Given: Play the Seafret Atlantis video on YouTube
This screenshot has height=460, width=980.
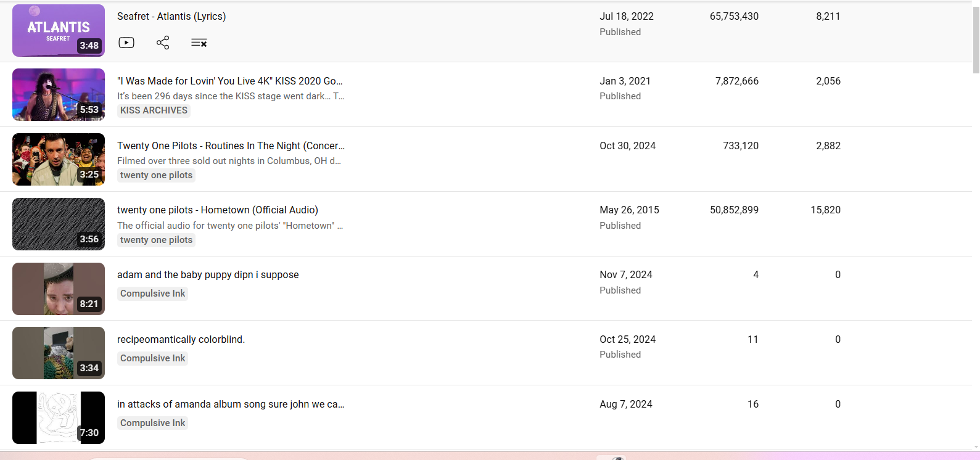Looking at the screenshot, I should 126,43.
